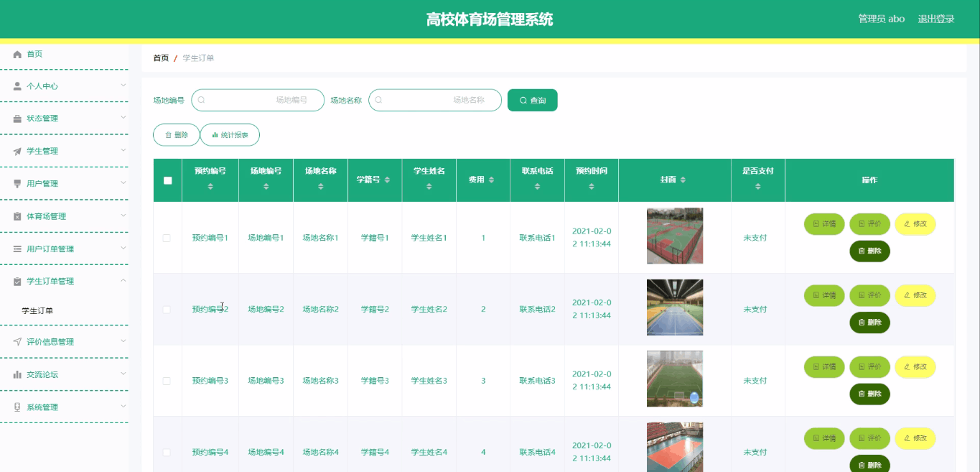Check the select-all checkbox in table header
This screenshot has height=472, width=980.
[167, 180]
